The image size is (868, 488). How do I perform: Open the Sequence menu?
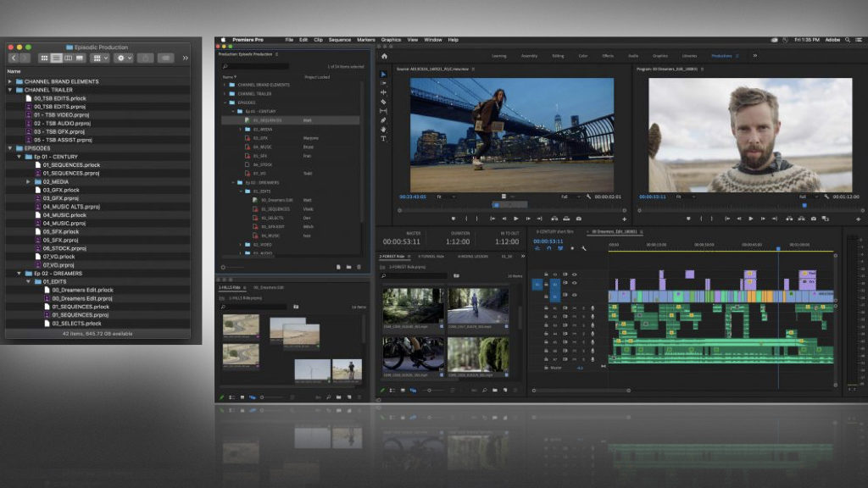[339, 40]
